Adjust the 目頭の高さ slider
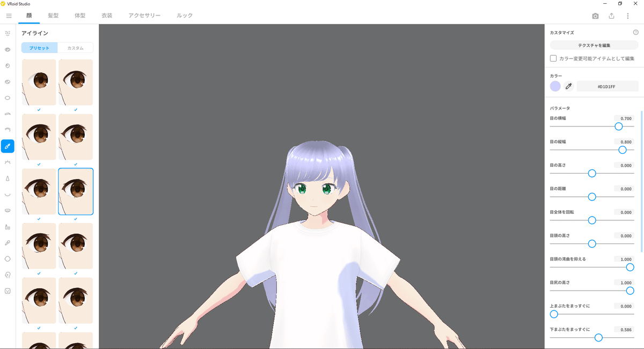Image resolution: width=644 pixels, height=349 pixels. 592,244
